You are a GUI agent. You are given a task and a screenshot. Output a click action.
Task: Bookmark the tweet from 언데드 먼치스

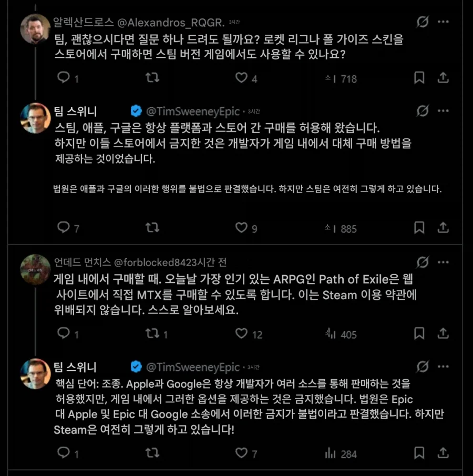419,333
